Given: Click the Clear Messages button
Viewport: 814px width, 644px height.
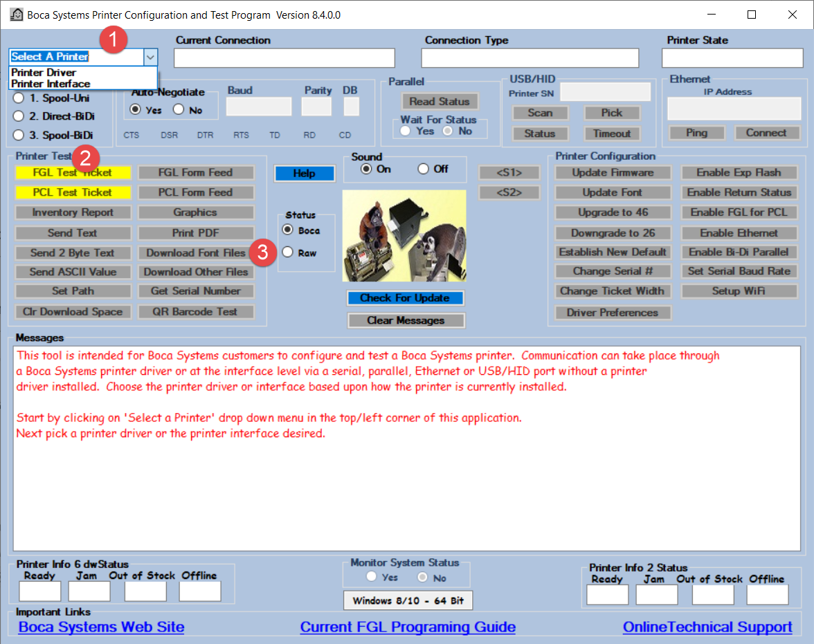Looking at the screenshot, I should [406, 321].
